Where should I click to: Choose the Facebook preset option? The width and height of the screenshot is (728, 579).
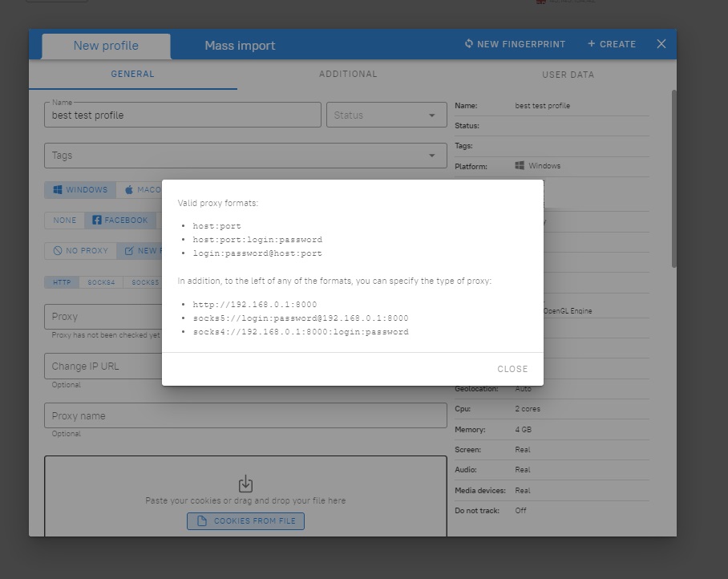pos(119,220)
